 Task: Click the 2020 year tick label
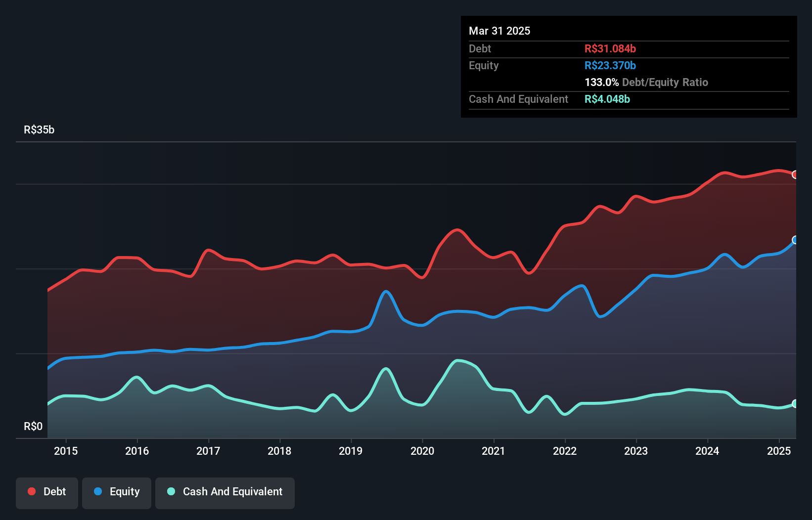tap(422, 451)
